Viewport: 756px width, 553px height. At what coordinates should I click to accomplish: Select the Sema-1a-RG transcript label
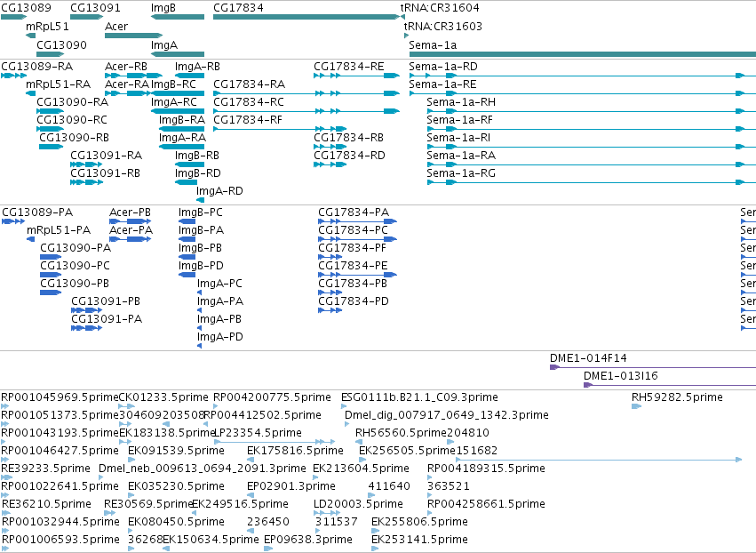click(x=461, y=173)
